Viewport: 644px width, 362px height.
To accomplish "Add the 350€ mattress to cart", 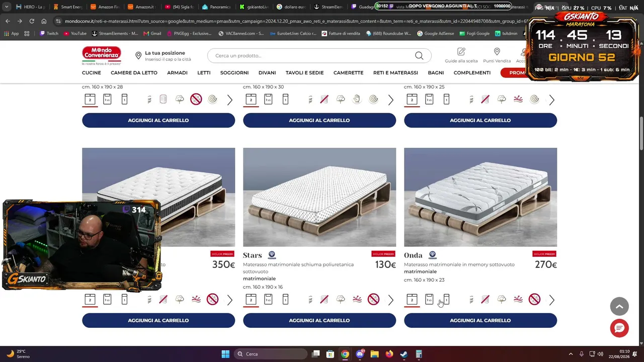I will [158, 320].
